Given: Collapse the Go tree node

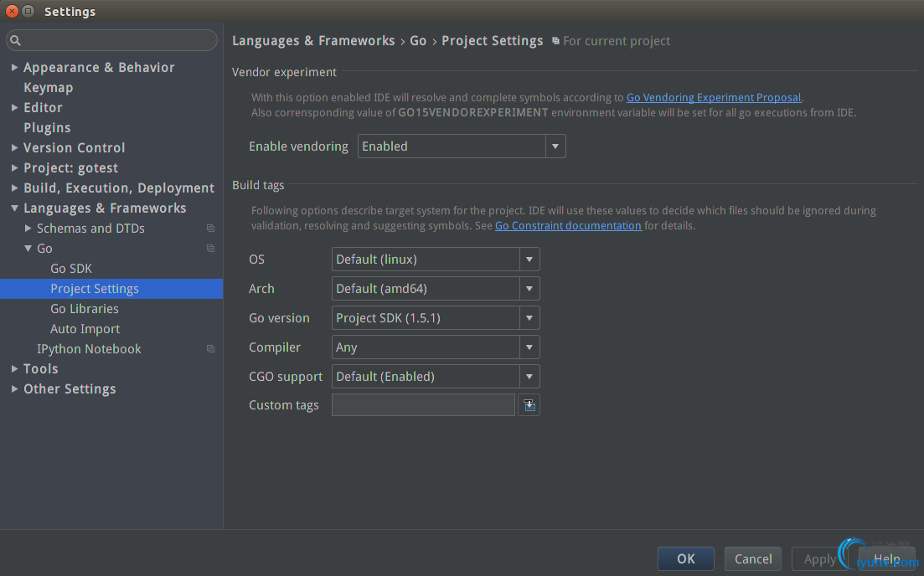Looking at the screenshot, I should [28, 249].
